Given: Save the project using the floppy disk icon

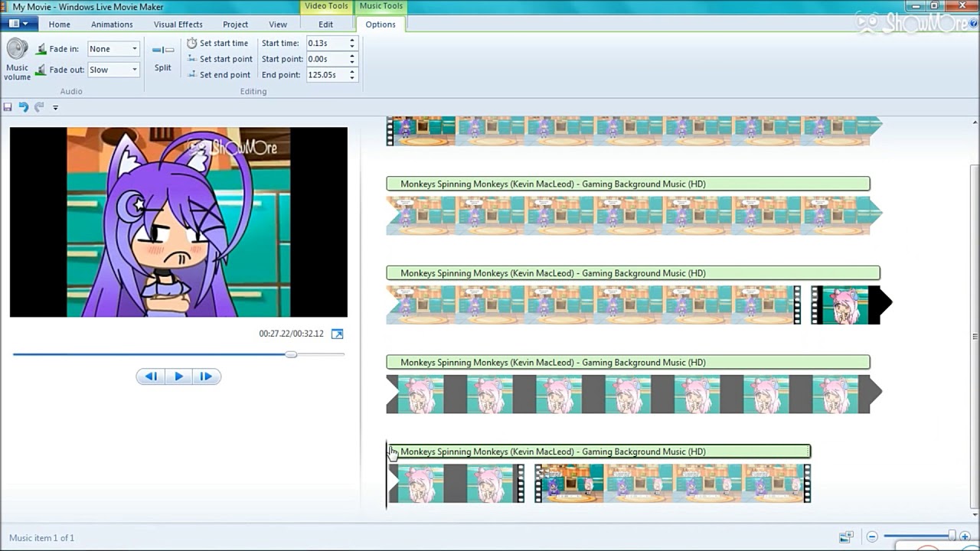Looking at the screenshot, I should click(x=8, y=107).
